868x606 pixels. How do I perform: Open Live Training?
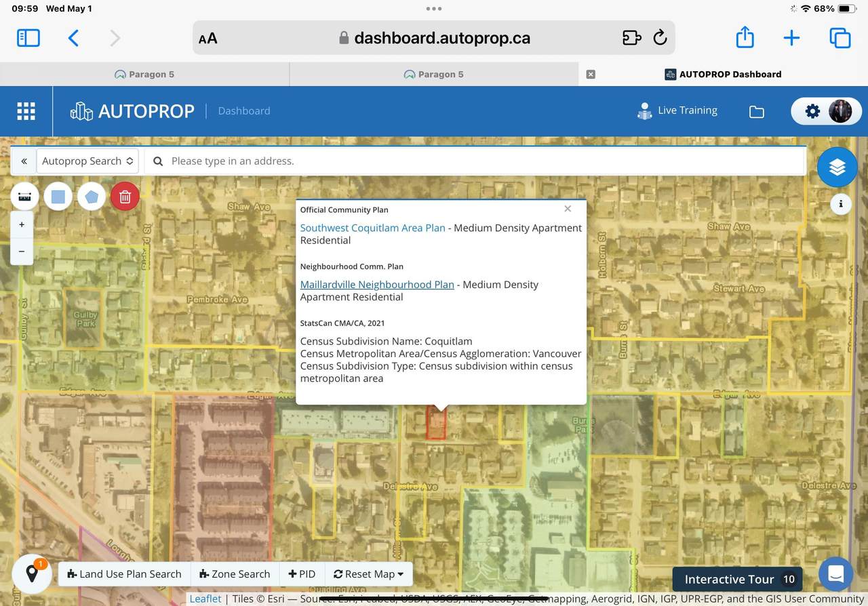pyautogui.click(x=677, y=110)
